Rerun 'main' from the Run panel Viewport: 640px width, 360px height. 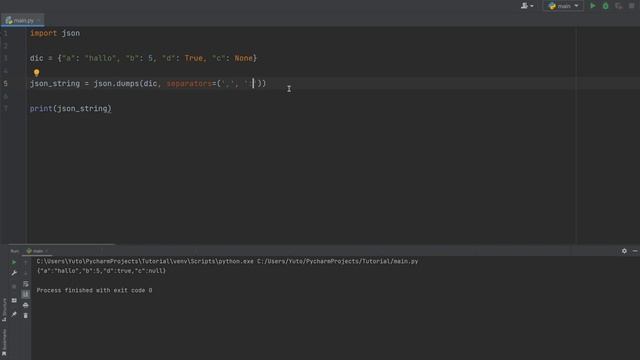coord(14,262)
